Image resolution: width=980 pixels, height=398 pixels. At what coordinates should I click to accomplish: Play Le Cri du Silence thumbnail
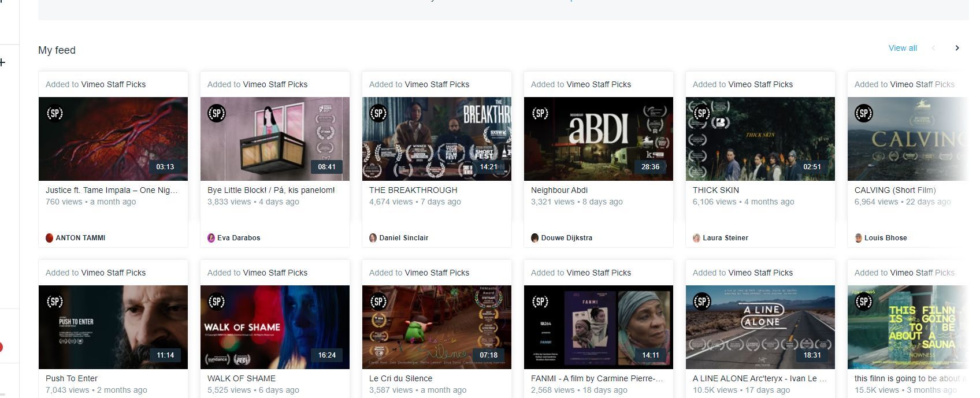(437, 327)
